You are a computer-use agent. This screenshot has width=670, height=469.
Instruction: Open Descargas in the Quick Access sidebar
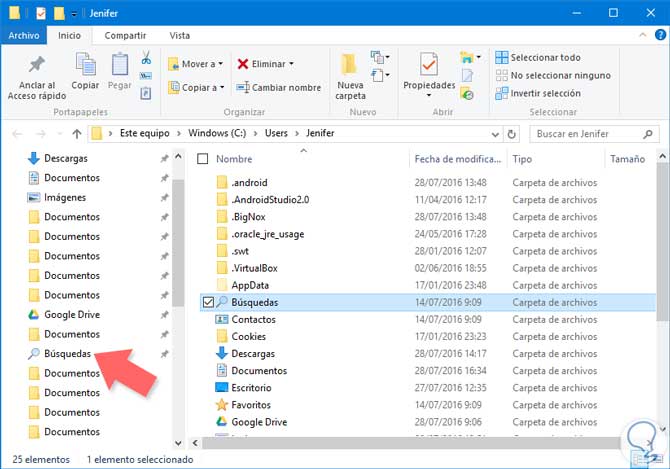tap(66, 158)
